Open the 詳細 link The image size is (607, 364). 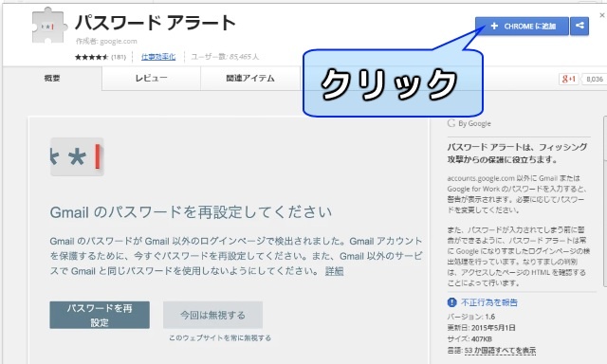click(334, 271)
